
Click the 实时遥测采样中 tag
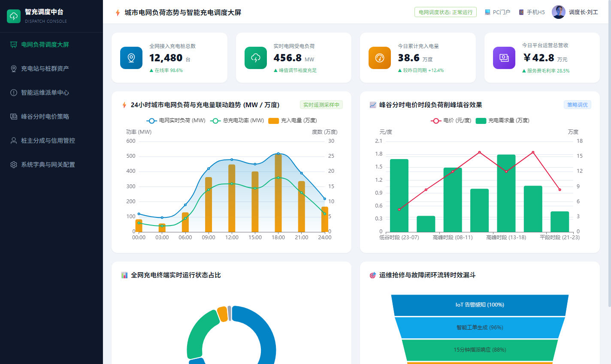(x=321, y=105)
